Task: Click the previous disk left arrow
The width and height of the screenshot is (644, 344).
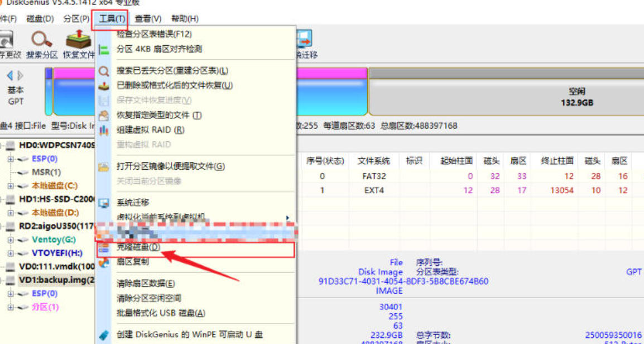Action: 9,75
